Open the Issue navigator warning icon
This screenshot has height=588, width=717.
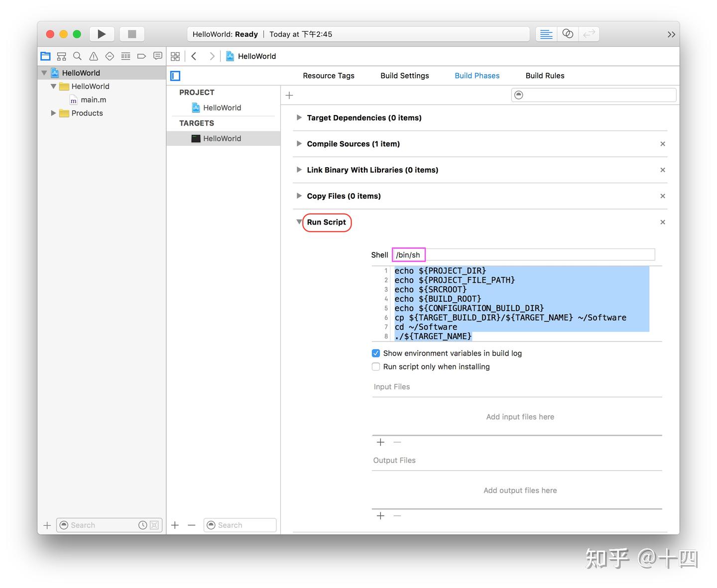point(93,56)
